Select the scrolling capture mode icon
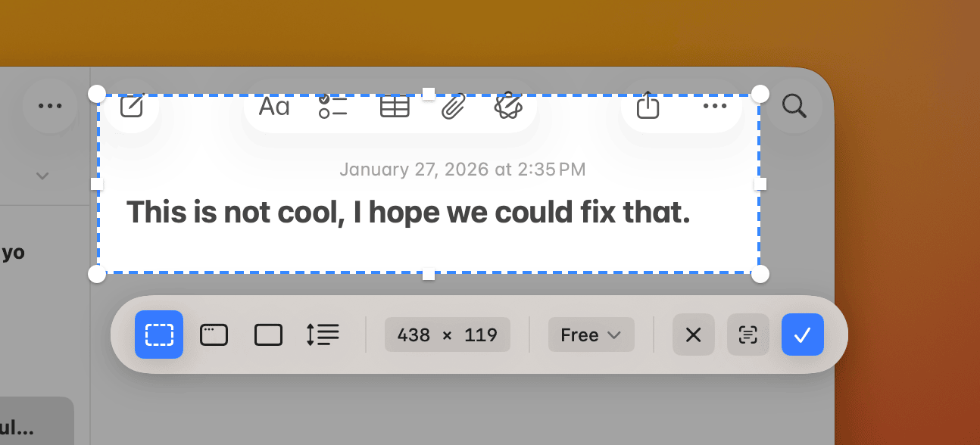Image resolution: width=980 pixels, height=445 pixels. (x=323, y=335)
